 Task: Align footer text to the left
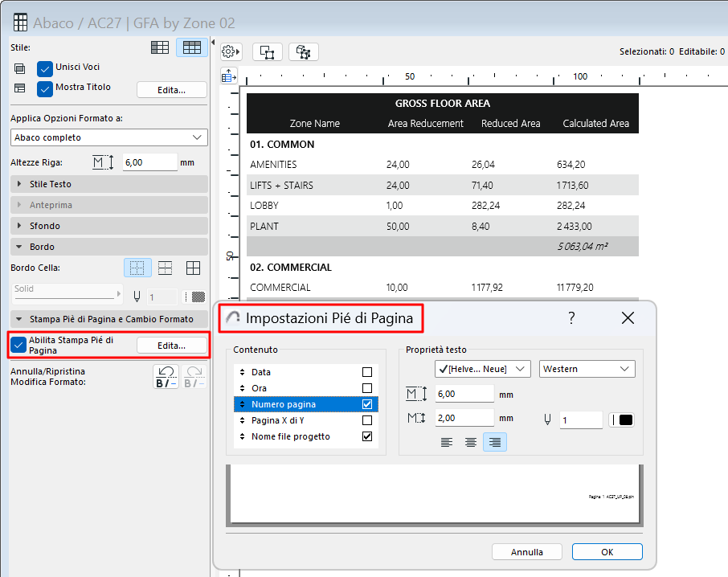coord(446,442)
